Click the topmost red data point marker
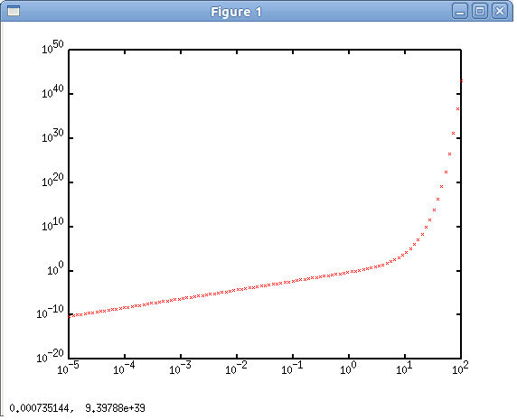The image size is (517, 420). pos(461,80)
